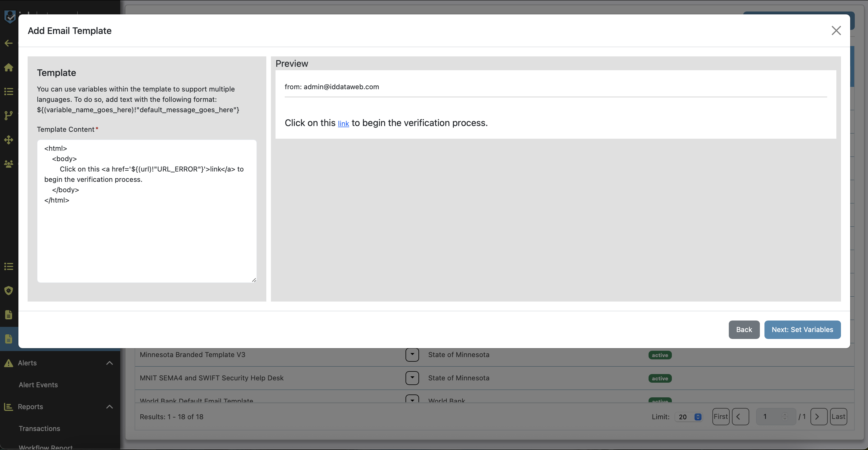The height and width of the screenshot is (450, 868).
Task: Click inside the Template Content textarea
Action: pyautogui.click(x=147, y=236)
